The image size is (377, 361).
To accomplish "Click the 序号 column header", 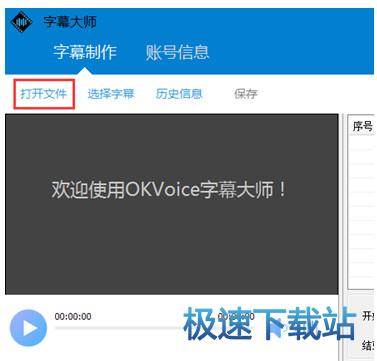I will (363, 126).
